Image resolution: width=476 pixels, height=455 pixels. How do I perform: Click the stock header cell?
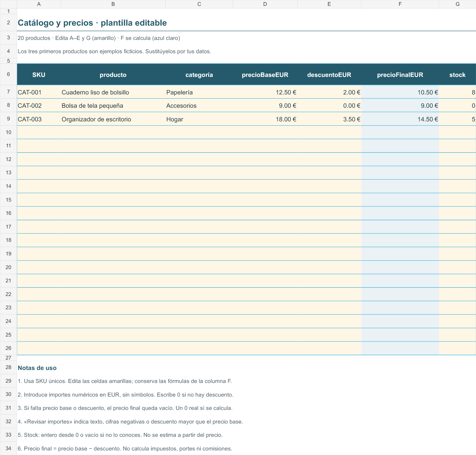[x=457, y=75]
